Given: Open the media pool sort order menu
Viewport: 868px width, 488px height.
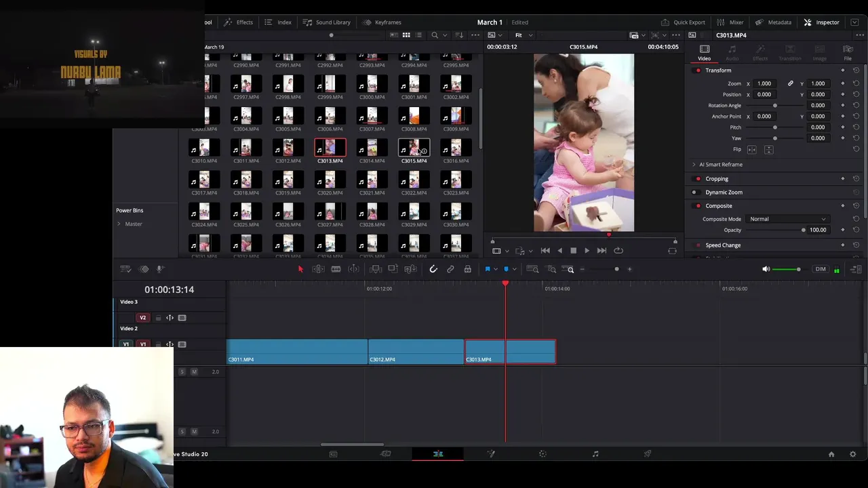Looking at the screenshot, I should click(x=459, y=35).
